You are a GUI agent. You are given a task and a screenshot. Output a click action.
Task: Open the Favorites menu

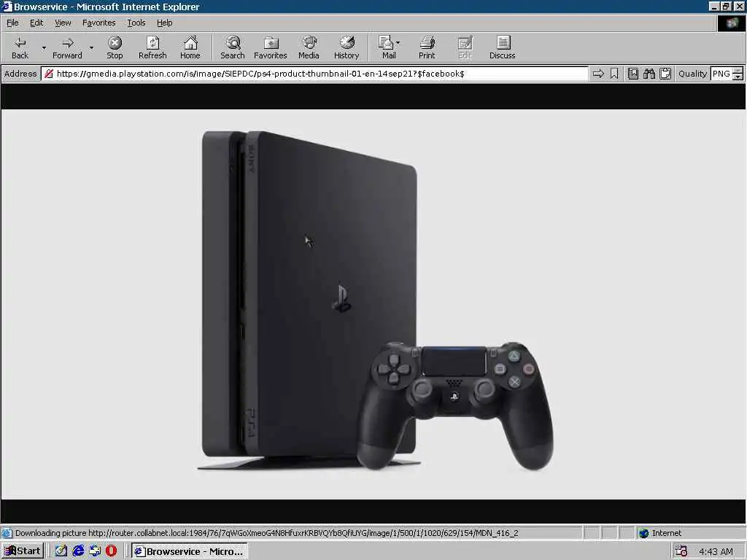[98, 23]
